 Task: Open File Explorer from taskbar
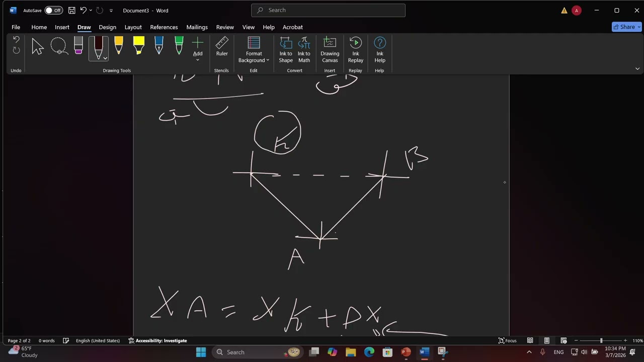(351, 352)
